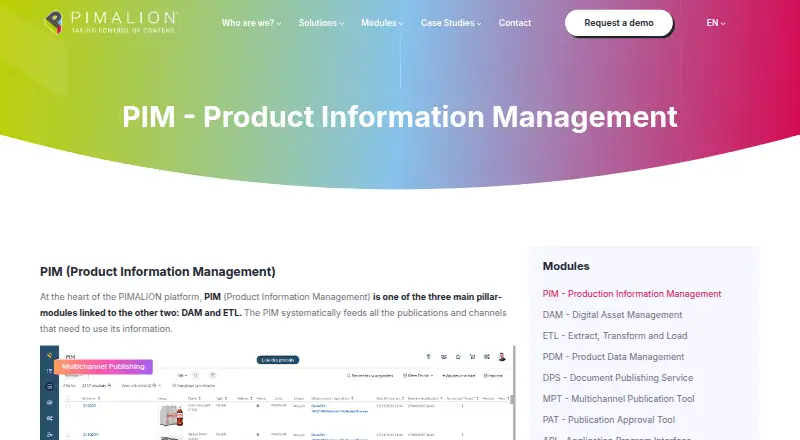
Task: Open the Modules menu
Action: click(x=382, y=23)
